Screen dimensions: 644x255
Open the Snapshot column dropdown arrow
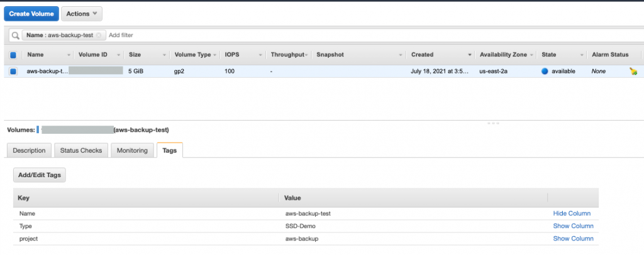401,55
